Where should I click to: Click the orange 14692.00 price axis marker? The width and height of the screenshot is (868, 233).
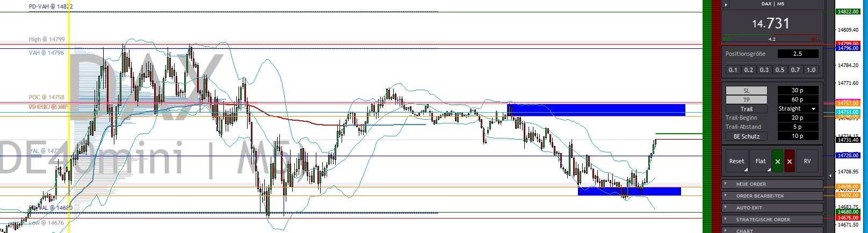coord(849,195)
